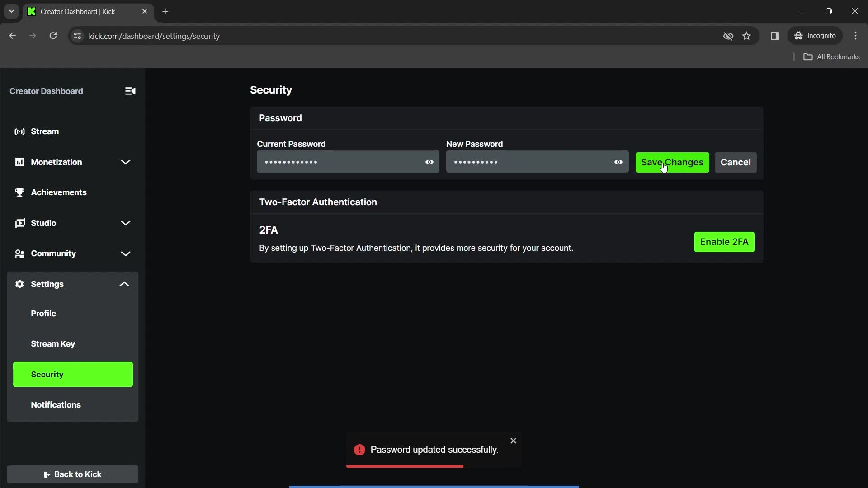Click the Settings sidebar icon
The width and height of the screenshot is (868, 488).
(x=19, y=284)
